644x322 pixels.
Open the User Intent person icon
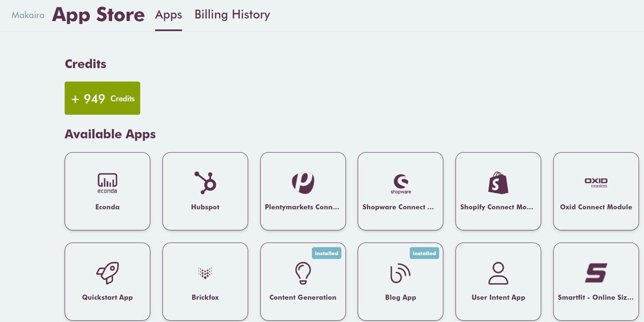pos(498,273)
